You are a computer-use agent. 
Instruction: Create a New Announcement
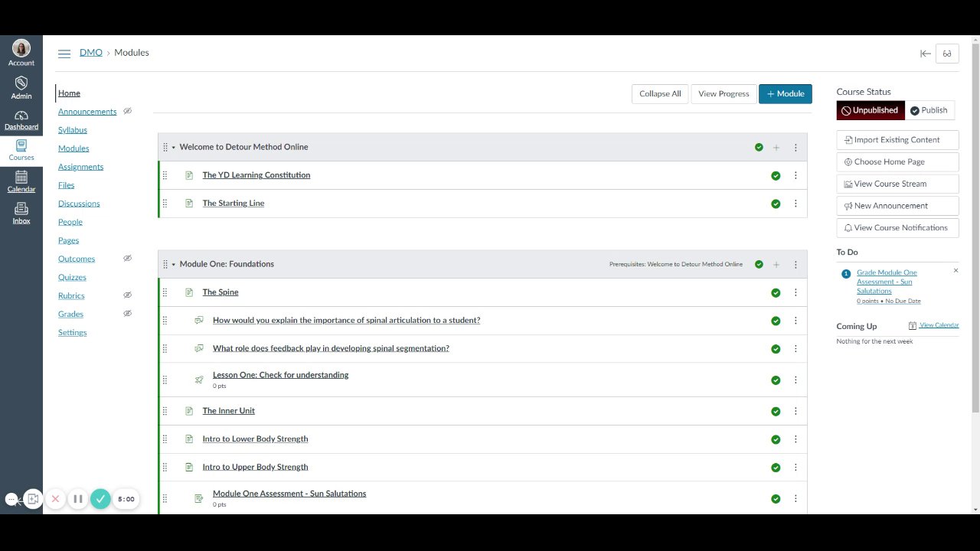click(x=897, y=206)
